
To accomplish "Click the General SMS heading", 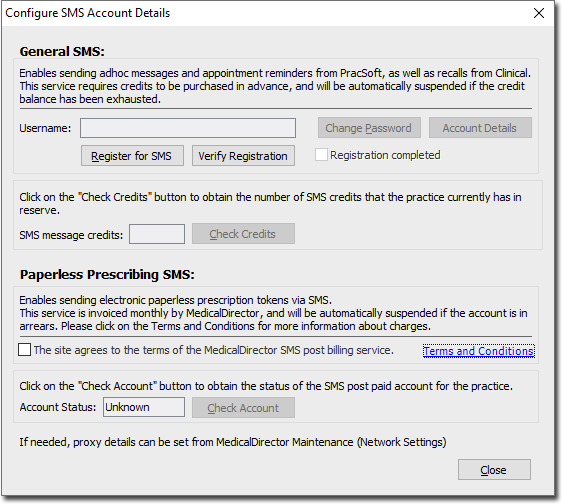I will pyautogui.click(x=62, y=51).
